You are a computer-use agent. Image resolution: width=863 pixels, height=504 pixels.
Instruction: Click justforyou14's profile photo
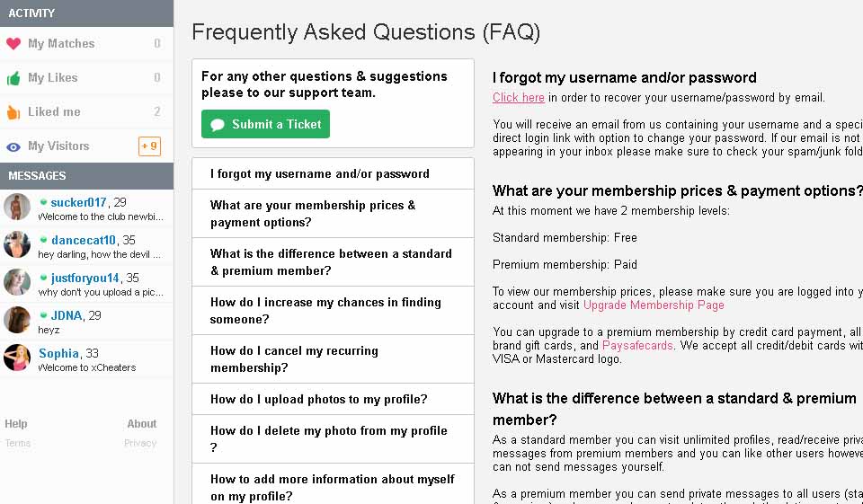click(x=17, y=283)
